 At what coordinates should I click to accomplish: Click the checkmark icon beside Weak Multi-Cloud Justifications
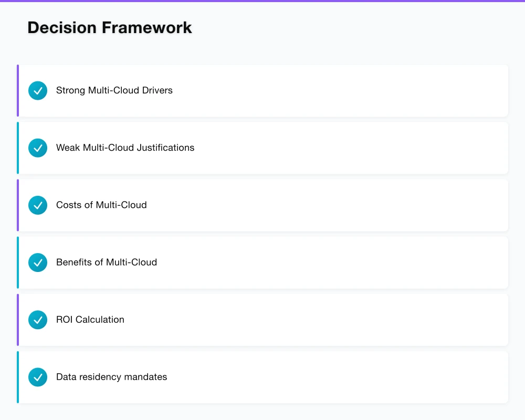38,148
